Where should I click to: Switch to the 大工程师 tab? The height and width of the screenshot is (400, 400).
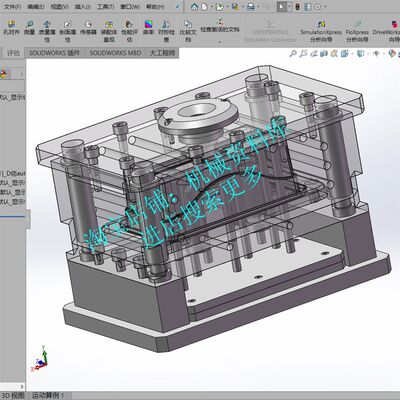(162, 53)
